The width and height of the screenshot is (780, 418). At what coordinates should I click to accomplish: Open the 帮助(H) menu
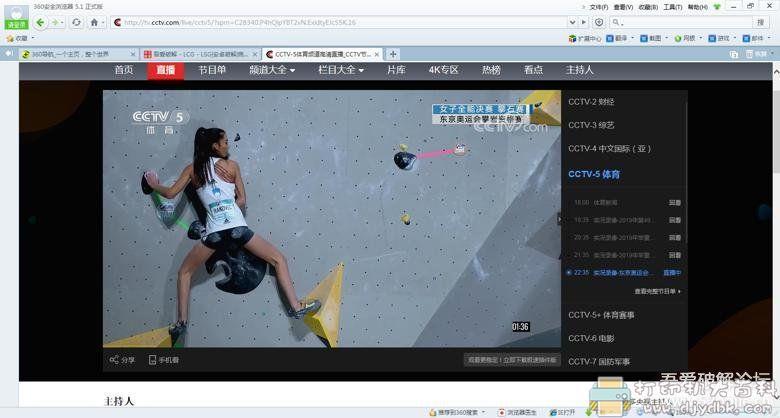697,7
